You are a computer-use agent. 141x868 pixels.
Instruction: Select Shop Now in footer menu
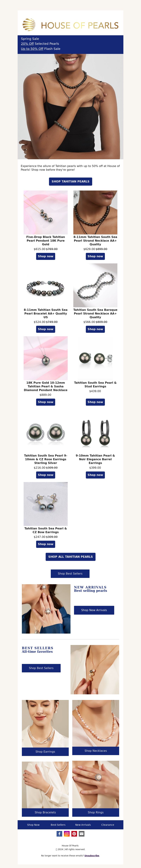33,825
